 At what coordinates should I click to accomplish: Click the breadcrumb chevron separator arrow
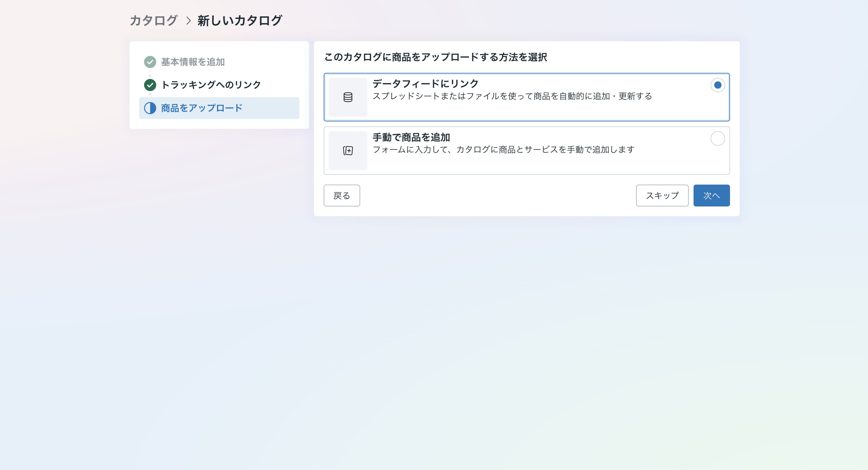[x=188, y=21]
